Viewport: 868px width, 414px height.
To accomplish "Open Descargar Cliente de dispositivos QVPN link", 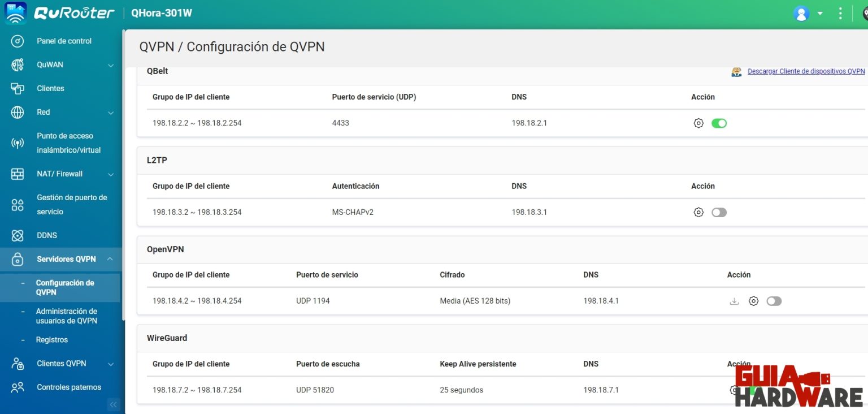I will [805, 71].
